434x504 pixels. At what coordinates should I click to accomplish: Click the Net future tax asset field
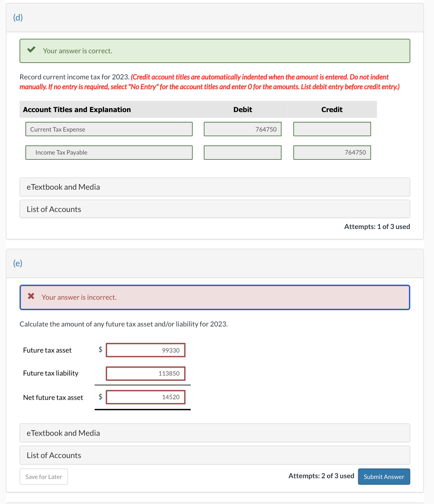(145, 397)
